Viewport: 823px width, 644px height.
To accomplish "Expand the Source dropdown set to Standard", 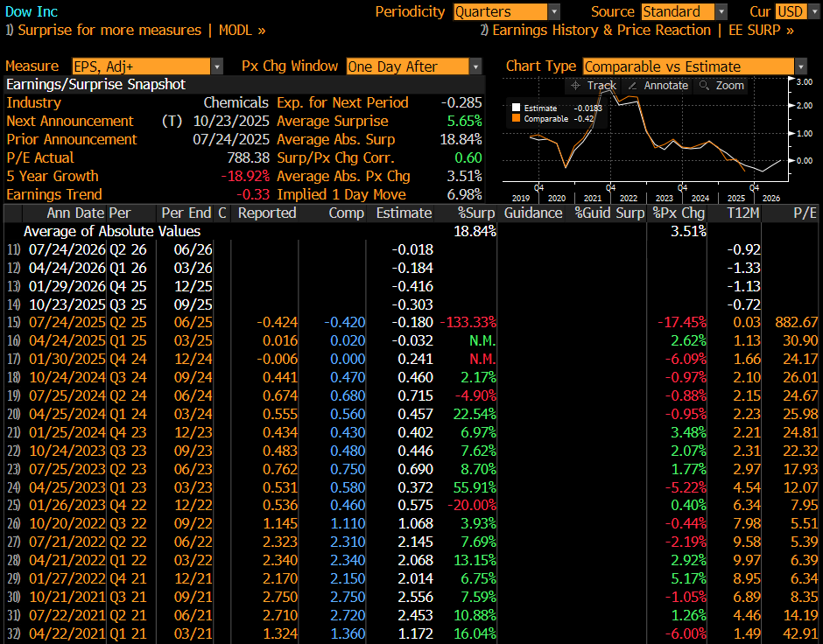I will point(684,11).
